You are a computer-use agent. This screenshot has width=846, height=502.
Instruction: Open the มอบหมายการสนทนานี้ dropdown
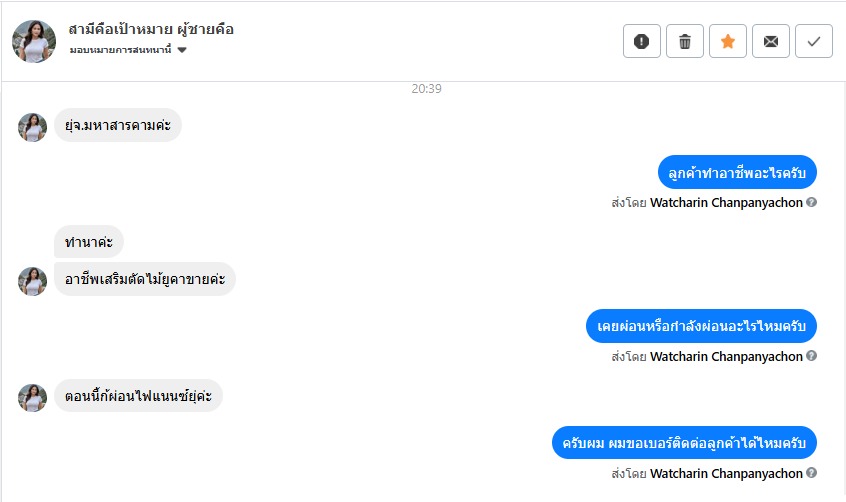[x=127, y=50]
